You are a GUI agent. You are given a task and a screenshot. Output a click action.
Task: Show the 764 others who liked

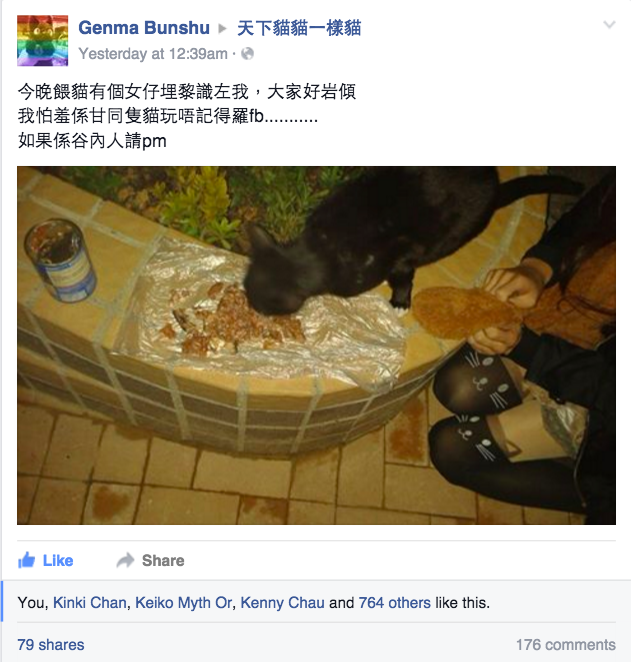point(395,602)
